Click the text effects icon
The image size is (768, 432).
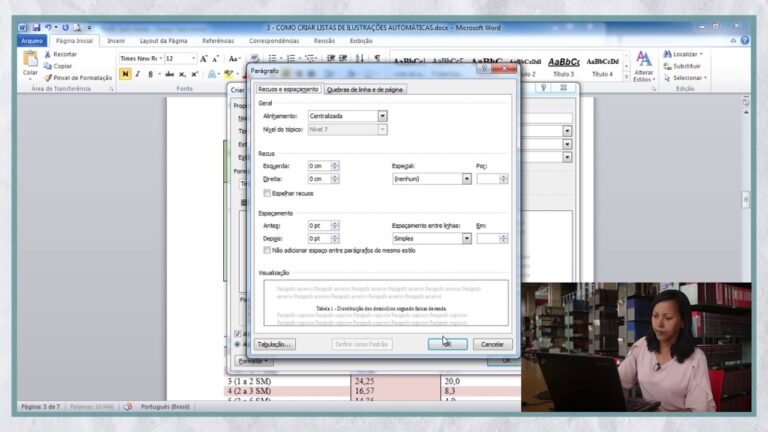tap(212, 74)
